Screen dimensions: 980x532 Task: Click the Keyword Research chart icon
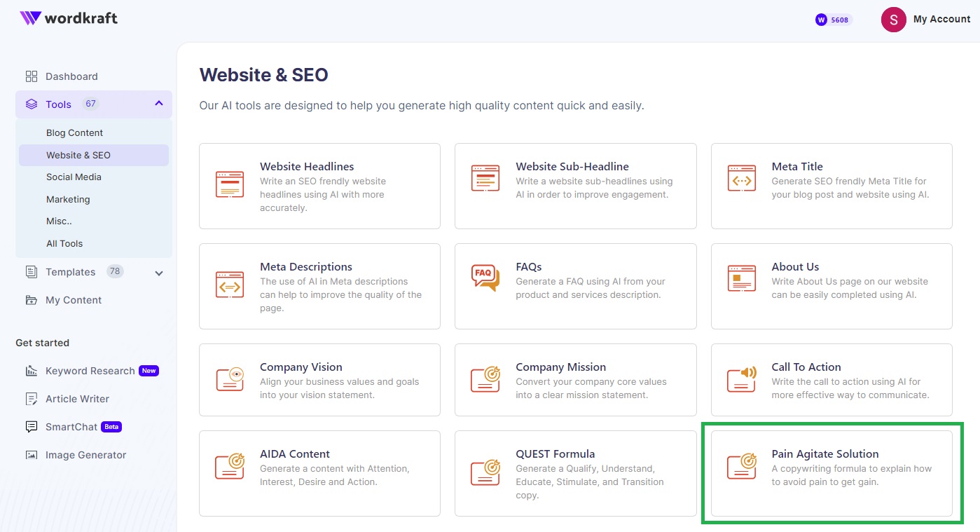click(32, 371)
